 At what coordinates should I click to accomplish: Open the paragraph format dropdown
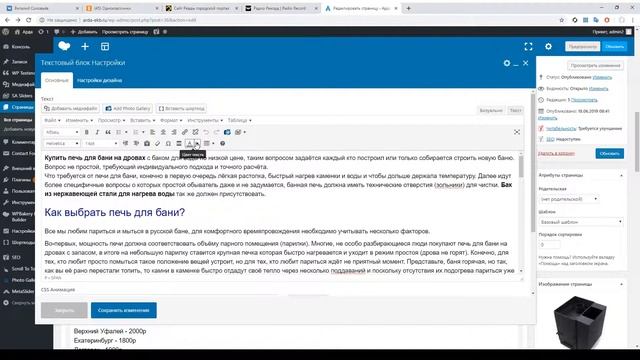62,132
